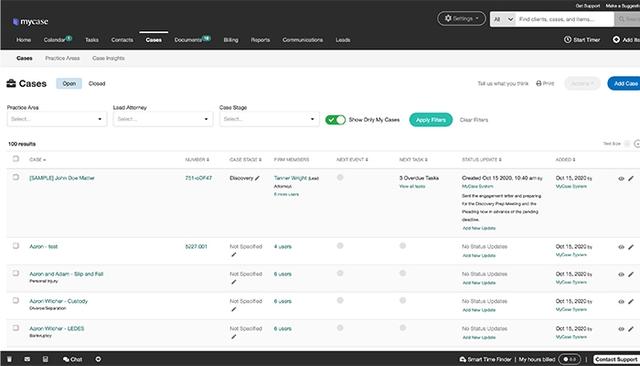Check the Aaron Wicher - LEDES checkbox
The height and width of the screenshot is (366, 640).
coord(16,328)
